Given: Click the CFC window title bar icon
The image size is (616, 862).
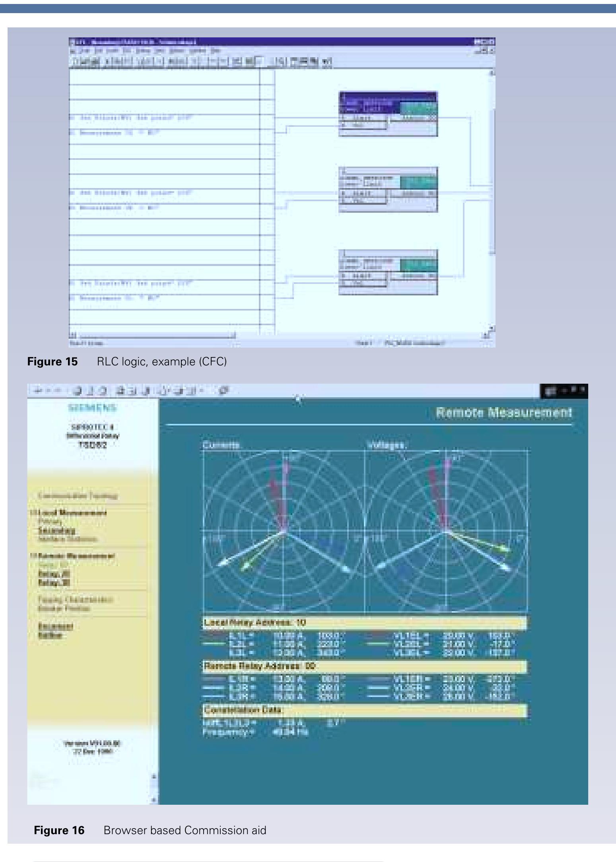Looking at the screenshot, I should pyautogui.click(x=72, y=42).
